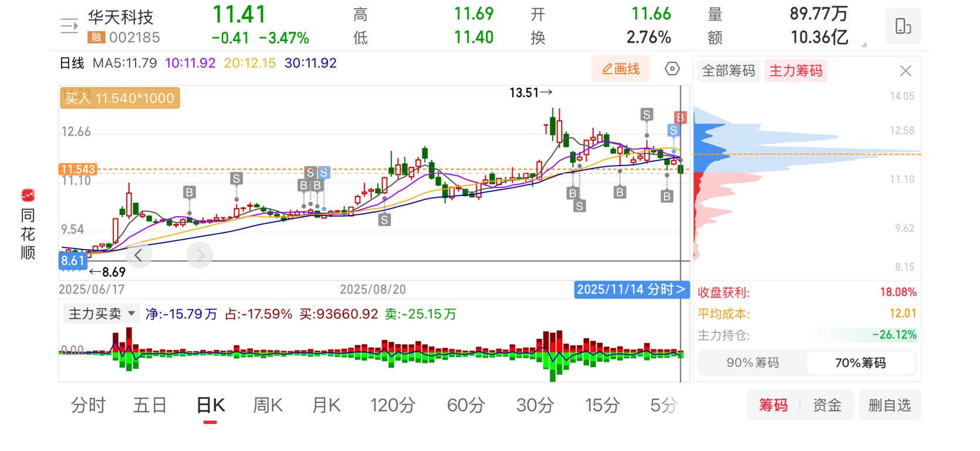Tap the 买入 11.540*1000 order label

click(120, 98)
